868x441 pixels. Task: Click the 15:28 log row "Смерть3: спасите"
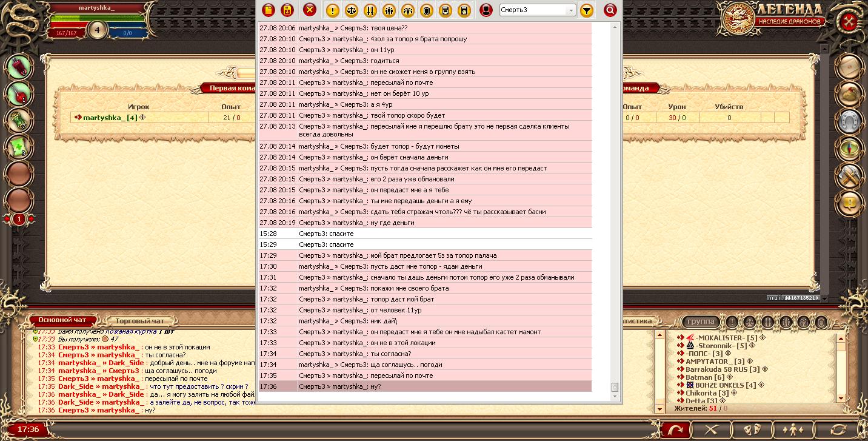coord(425,234)
